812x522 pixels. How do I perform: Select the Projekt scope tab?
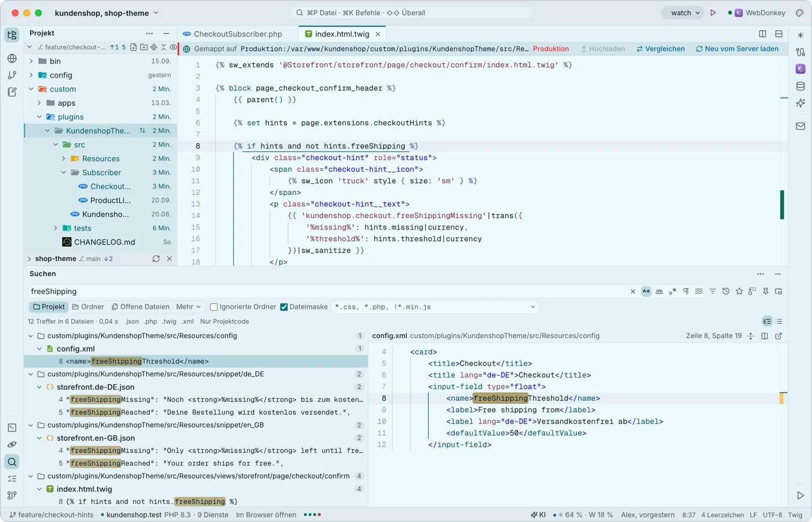click(49, 307)
